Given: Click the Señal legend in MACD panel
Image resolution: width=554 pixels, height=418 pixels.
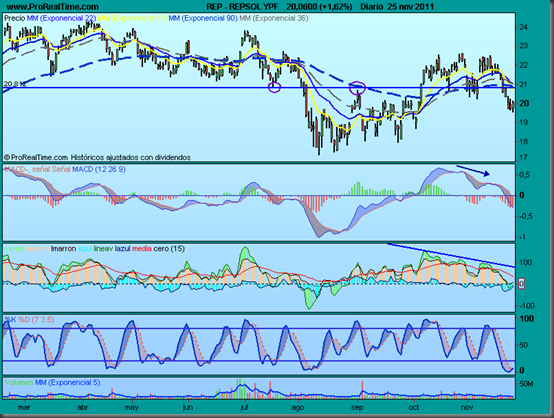Looking at the screenshot, I should click(x=61, y=169).
